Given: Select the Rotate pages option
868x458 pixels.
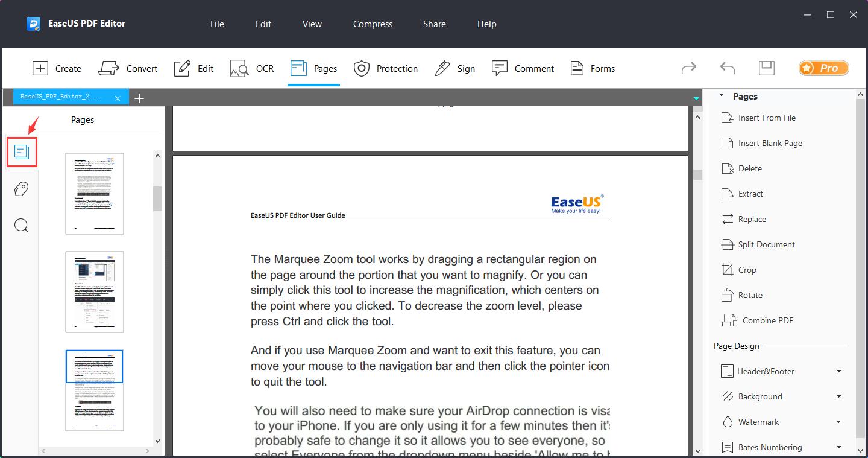Looking at the screenshot, I should click(x=742, y=295).
